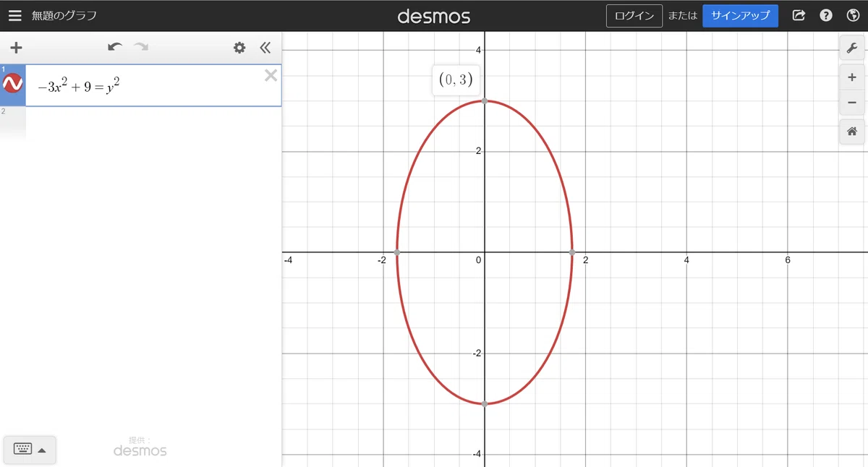This screenshot has height=467, width=868.
Task: Open the on-screen keyboard
Action: click(x=22, y=450)
